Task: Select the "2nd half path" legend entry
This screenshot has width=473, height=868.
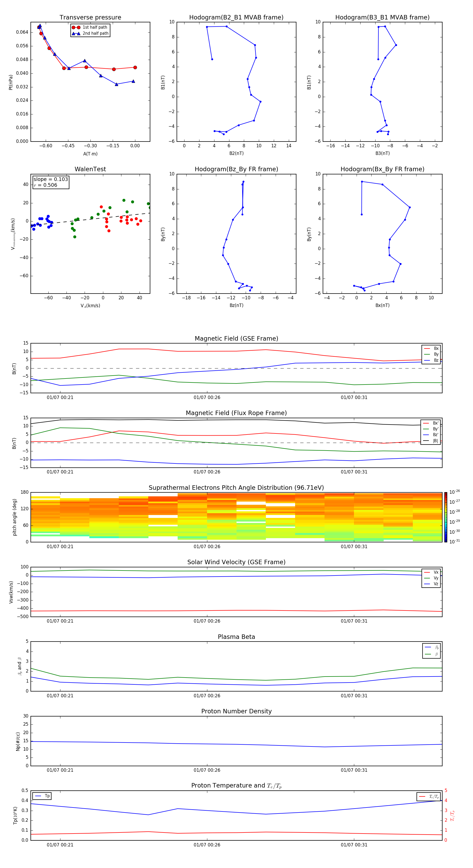Action: coord(90,33)
